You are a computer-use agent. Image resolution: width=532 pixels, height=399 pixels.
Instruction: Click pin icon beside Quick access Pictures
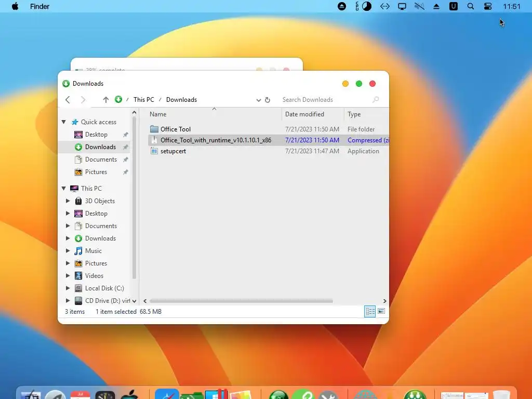point(126,172)
